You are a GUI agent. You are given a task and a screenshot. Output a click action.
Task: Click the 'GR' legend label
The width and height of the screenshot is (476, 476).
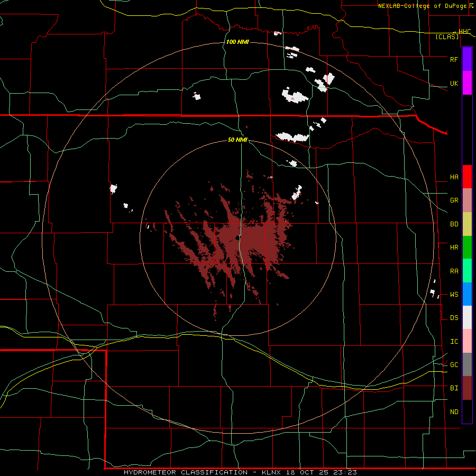coord(454,200)
